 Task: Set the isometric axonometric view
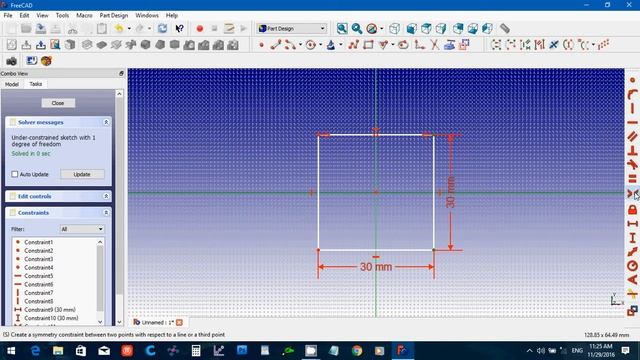pos(395,29)
